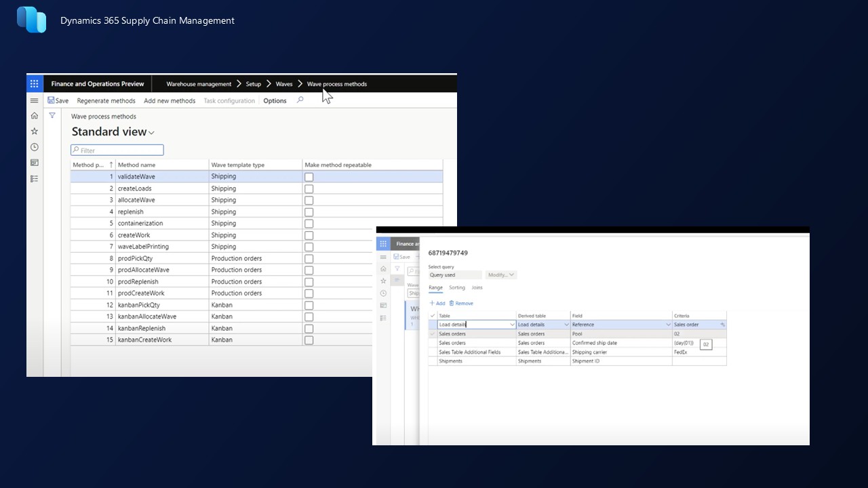Open Modules list in Wave process methods sidebar

(x=35, y=179)
